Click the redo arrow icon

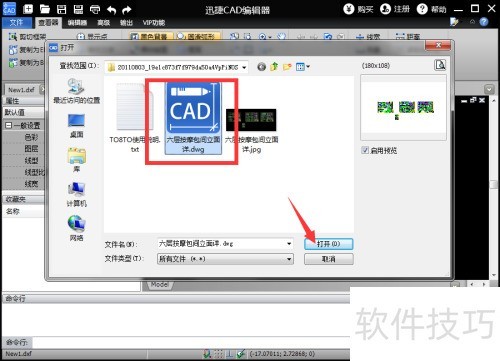coord(127,10)
